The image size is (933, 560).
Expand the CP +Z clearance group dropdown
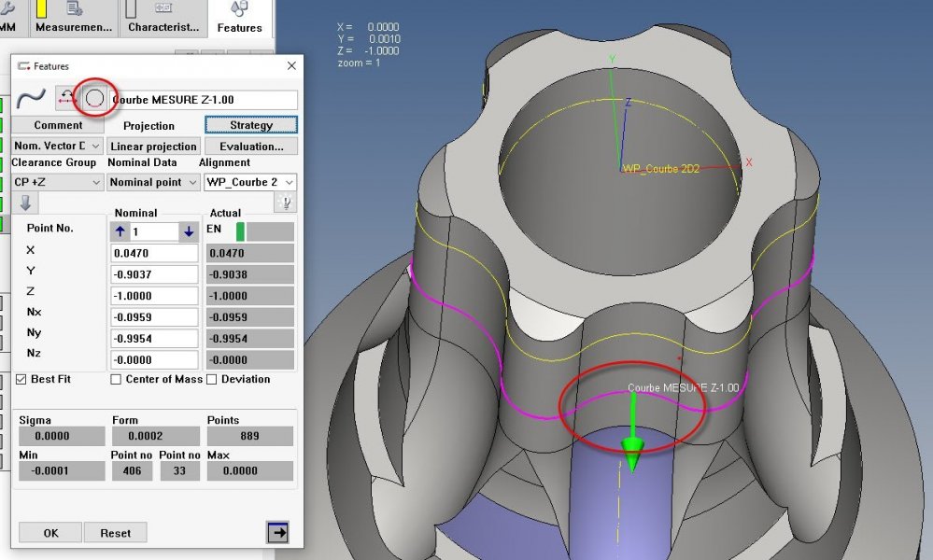[x=58, y=182]
